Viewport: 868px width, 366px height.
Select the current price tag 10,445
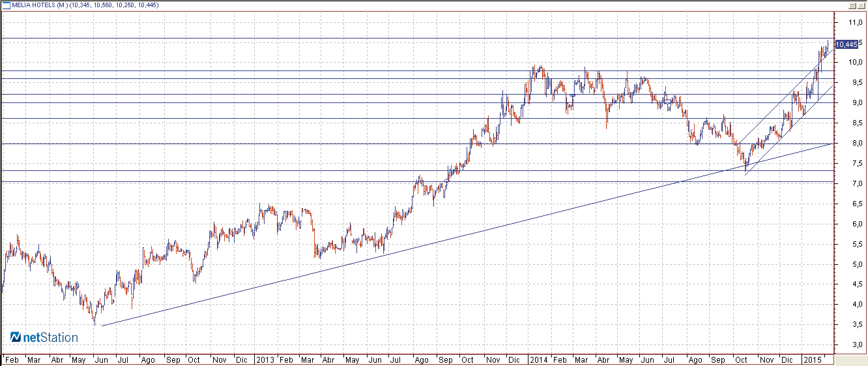click(x=846, y=44)
